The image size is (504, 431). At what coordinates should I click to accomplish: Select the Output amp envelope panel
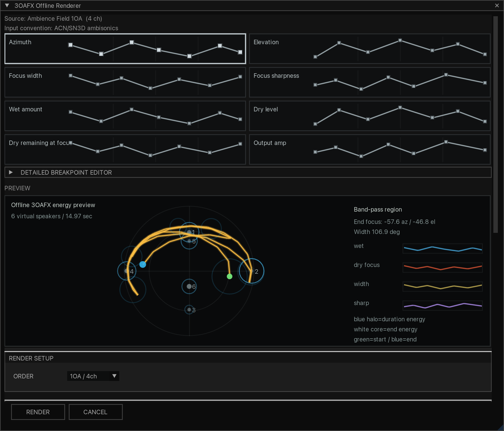(370, 149)
